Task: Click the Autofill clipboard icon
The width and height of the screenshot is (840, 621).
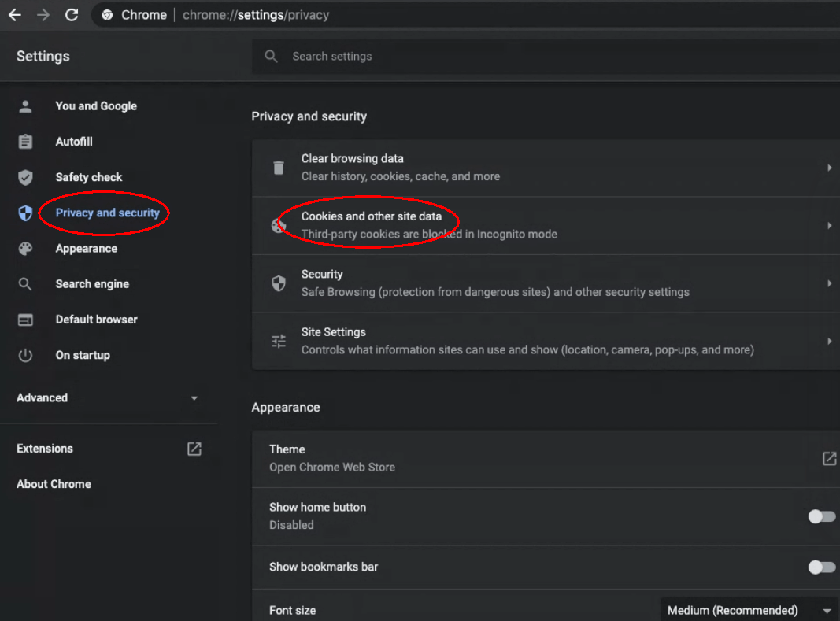Action: 26,142
